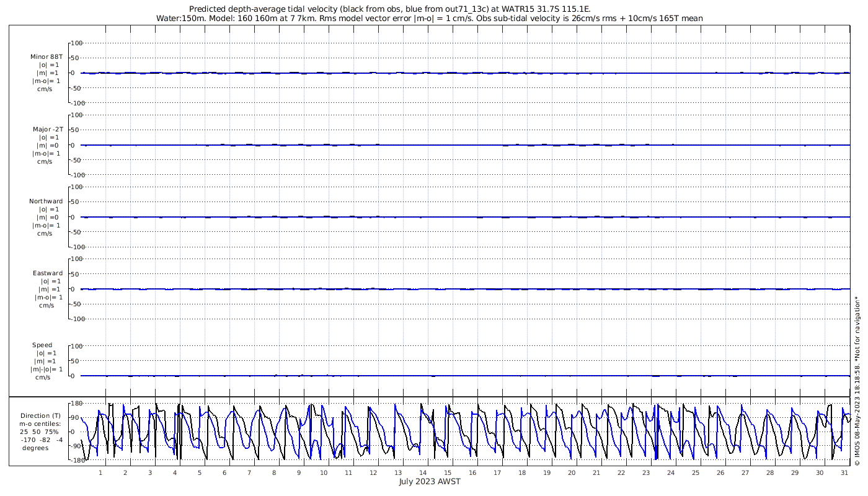Select the 'm-o centiles:' text

click(40, 424)
